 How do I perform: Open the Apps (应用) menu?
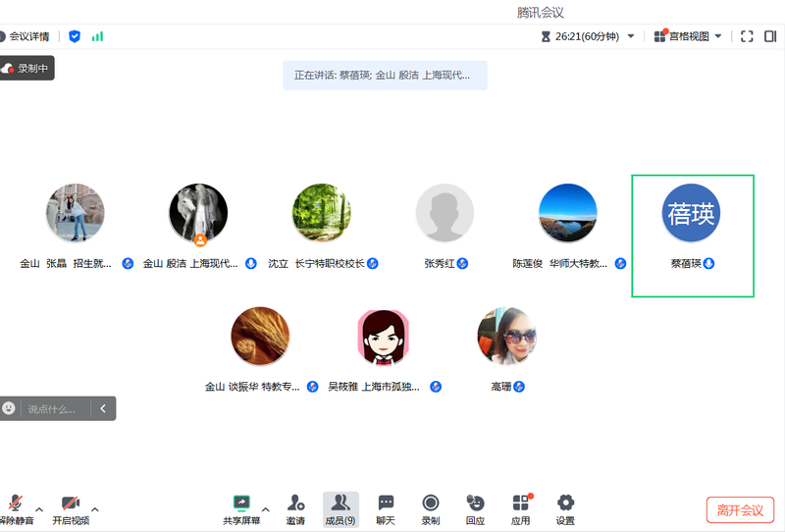click(520, 503)
